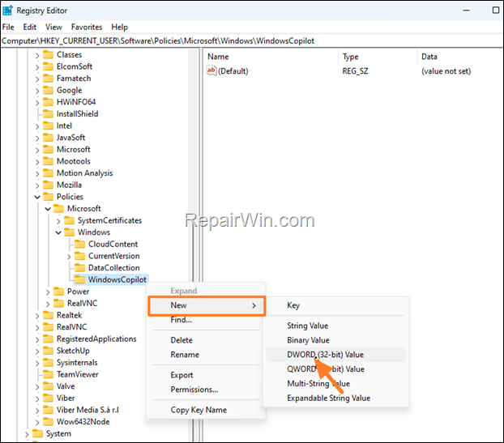The height and width of the screenshot is (443, 504).
Task: Click the System folder icon
Action: [x=37, y=433]
